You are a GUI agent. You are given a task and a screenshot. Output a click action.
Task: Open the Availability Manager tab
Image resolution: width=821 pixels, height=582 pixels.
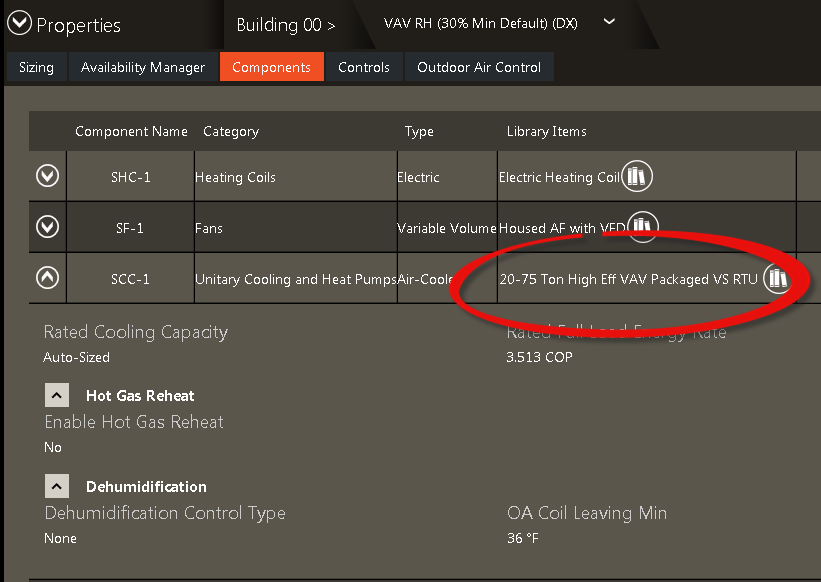143,67
